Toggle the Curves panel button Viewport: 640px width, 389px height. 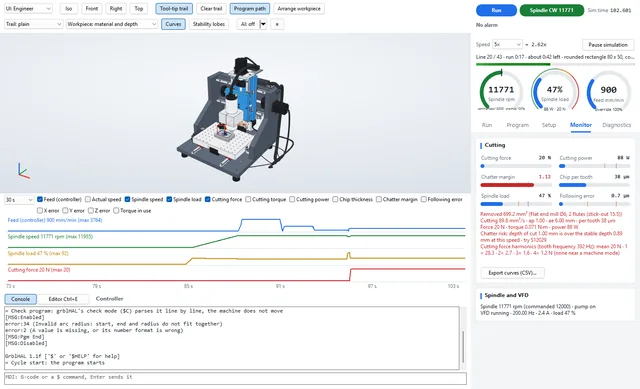tap(173, 24)
